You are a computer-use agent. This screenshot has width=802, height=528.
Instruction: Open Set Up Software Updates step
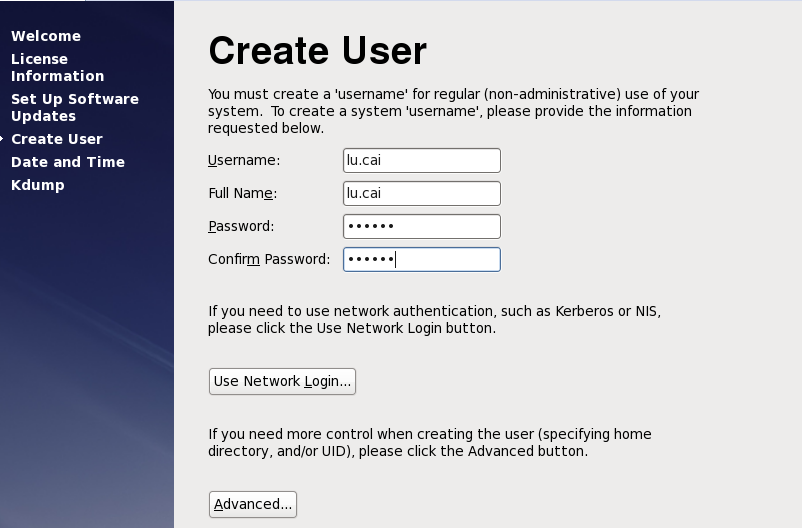click(75, 107)
